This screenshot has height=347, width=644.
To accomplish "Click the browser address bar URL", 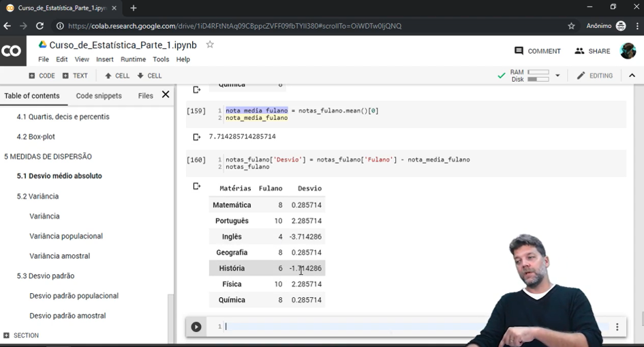I will [x=235, y=26].
